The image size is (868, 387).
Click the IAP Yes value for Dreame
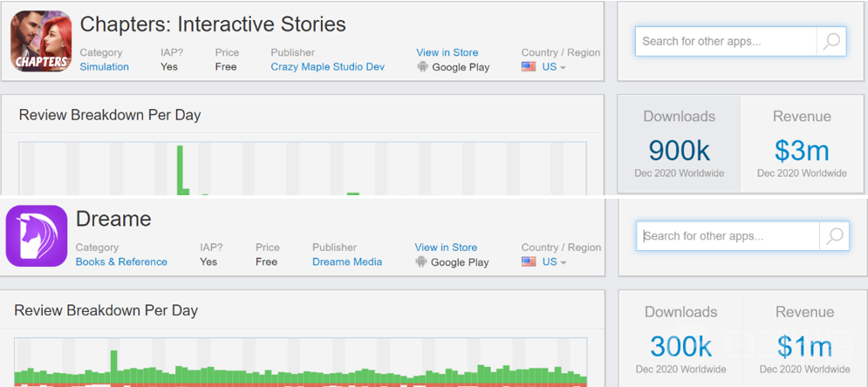pyautogui.click(x=208, y=261)
